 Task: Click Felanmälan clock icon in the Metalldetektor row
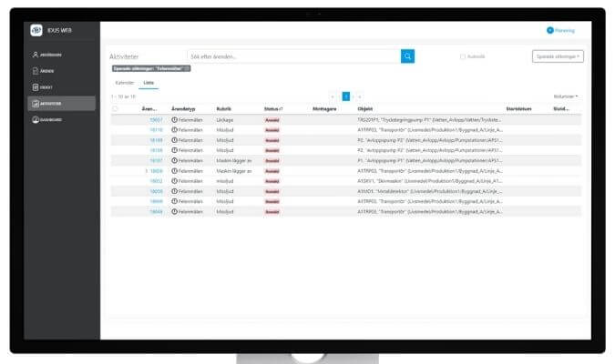tap(175, 191)
